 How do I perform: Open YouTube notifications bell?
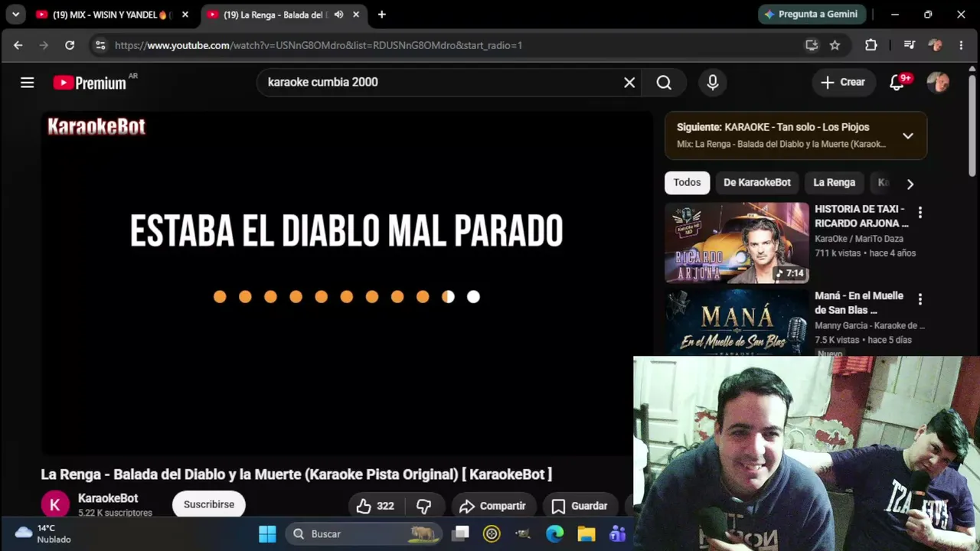897,83
